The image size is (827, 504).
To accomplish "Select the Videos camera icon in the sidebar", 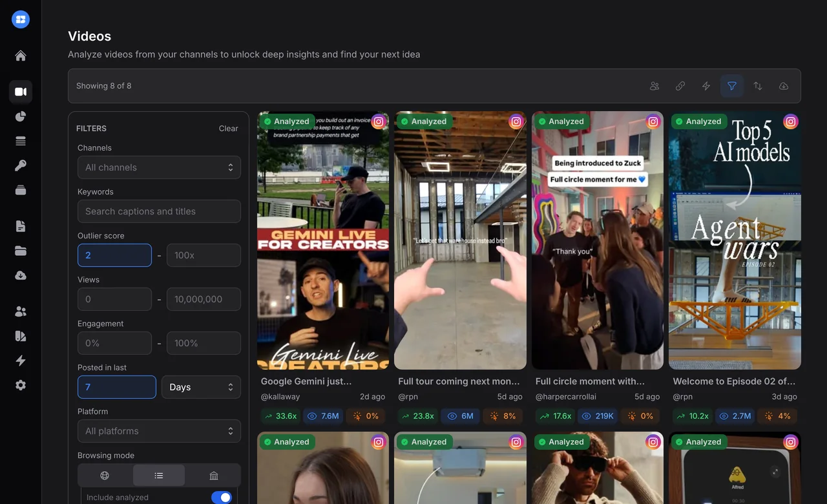I will pos(21,92).
